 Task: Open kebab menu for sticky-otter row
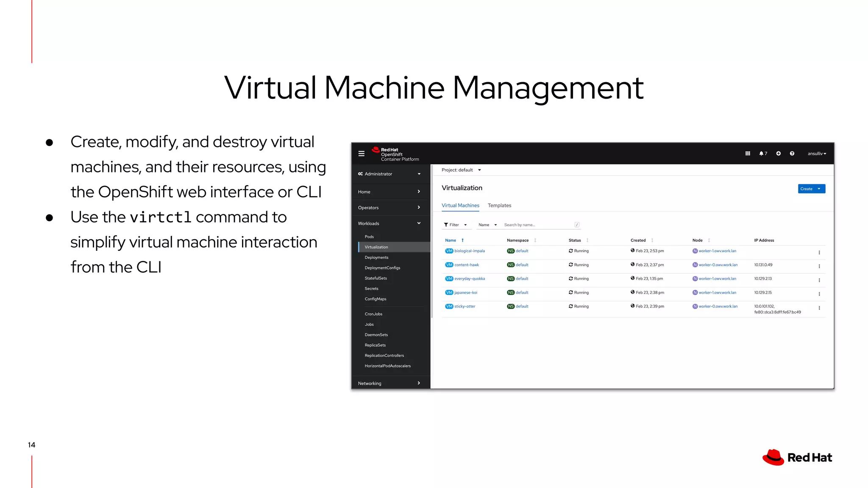point(819,308)
